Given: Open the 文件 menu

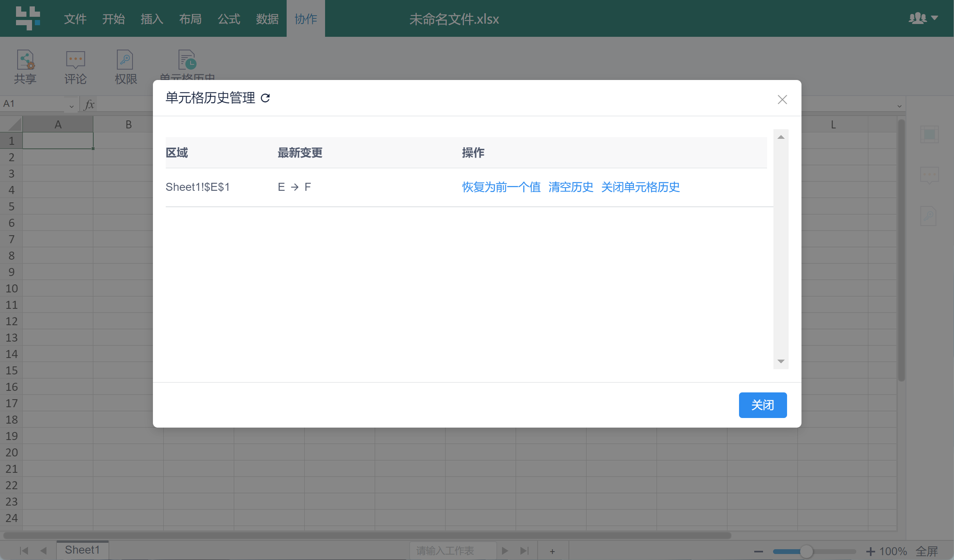Looking at the screenshot, I should click(x=75, y=19).
